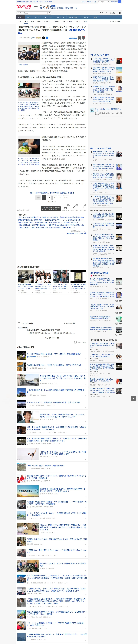Screen dimensions: 138x644
Task: Open the トップ tab
Action: tap(20, 17)
